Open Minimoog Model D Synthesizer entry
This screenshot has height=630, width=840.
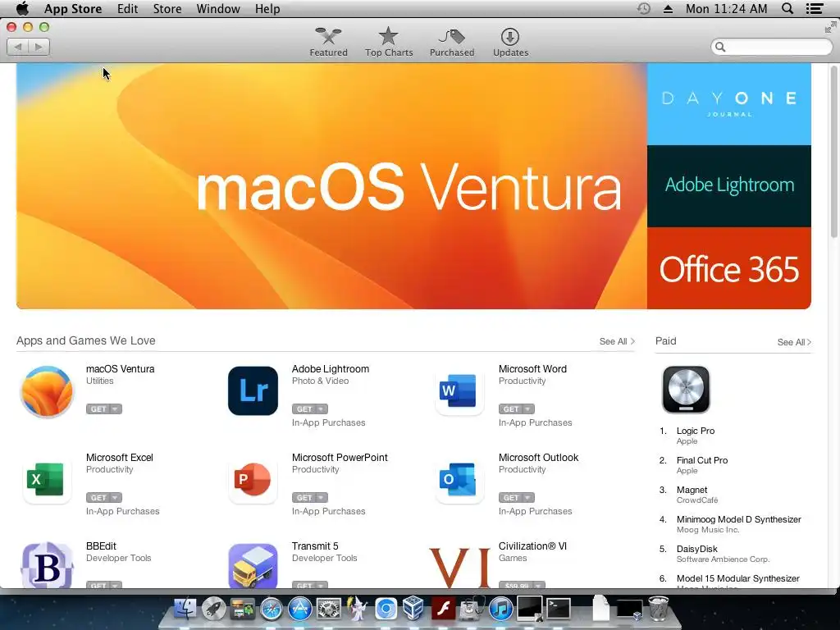[739, 519]
